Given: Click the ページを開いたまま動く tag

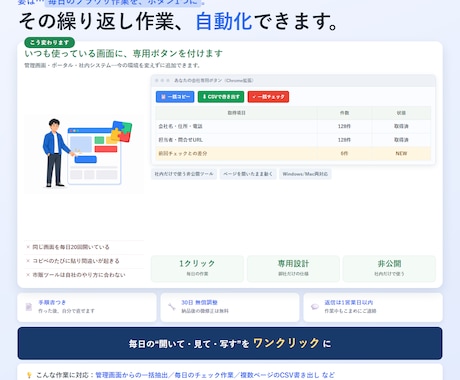Looking at the screenshot, I should pyautogui.click(x=248, y=174).
